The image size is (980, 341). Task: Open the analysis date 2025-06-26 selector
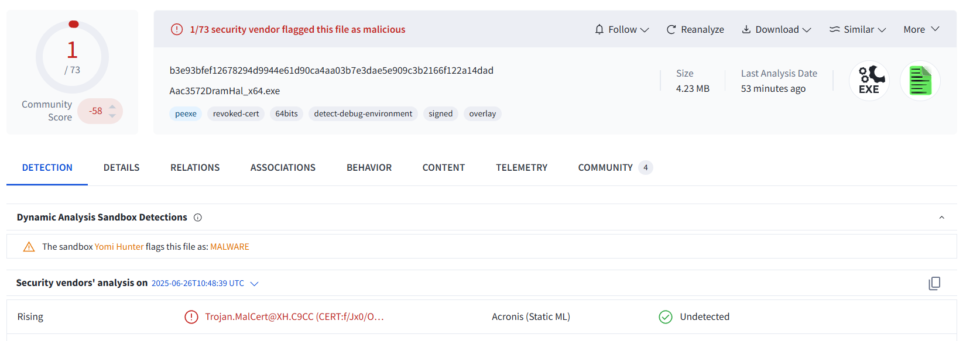(204, 284)
